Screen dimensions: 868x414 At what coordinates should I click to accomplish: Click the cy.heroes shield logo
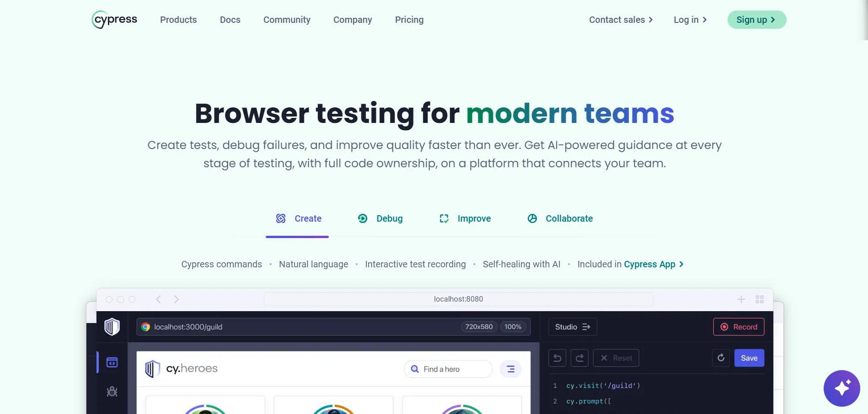tap(152, 369)
